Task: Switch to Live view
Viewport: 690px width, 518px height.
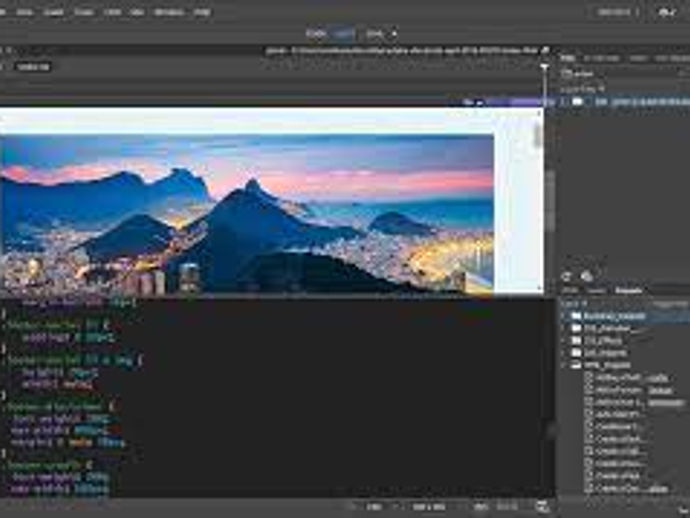Action: point(374,33)
